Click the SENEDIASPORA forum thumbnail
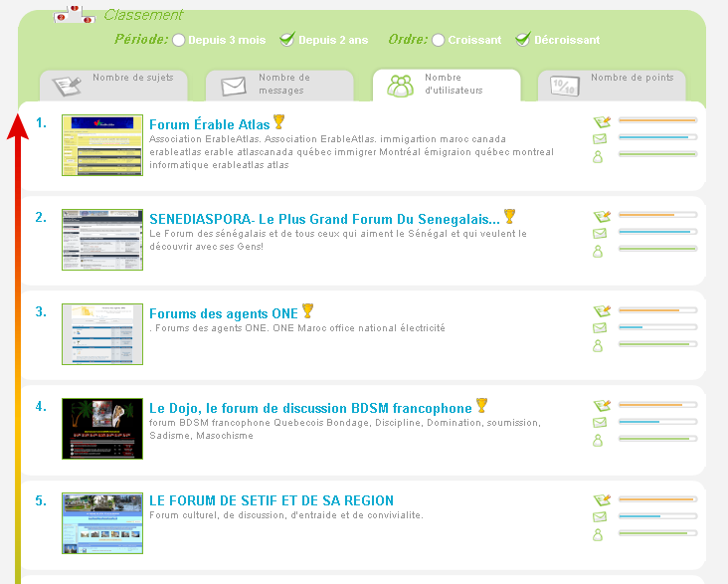Screen dimensions: 728x584 102,240
